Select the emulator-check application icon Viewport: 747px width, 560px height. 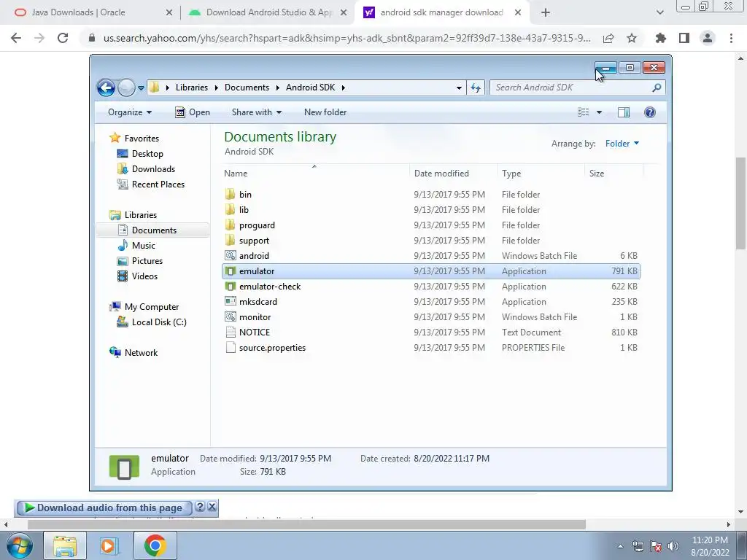tap(230, 286)
